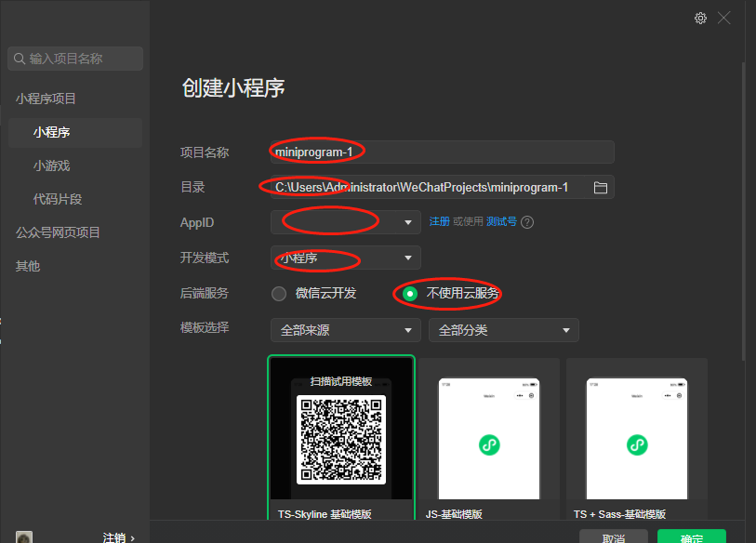Expand the 全部分类 template category dropdown

(x=504, y=330)
